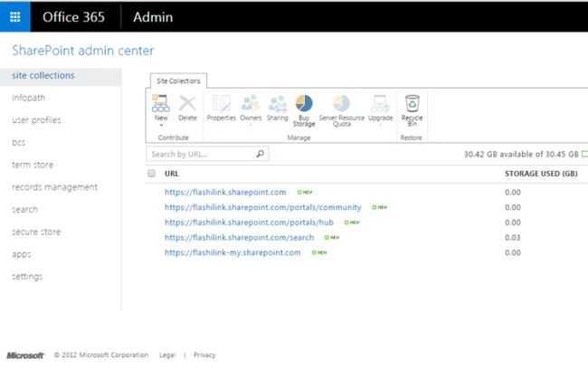Click the Privacy footer link

[204, 355]
